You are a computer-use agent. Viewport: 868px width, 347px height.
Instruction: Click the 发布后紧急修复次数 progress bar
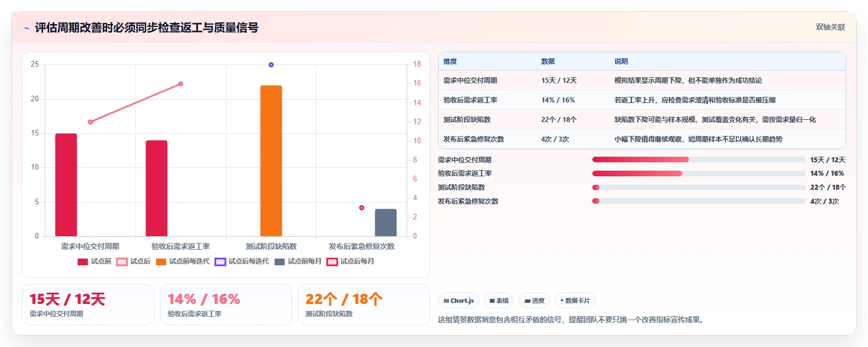pos(699,201)
